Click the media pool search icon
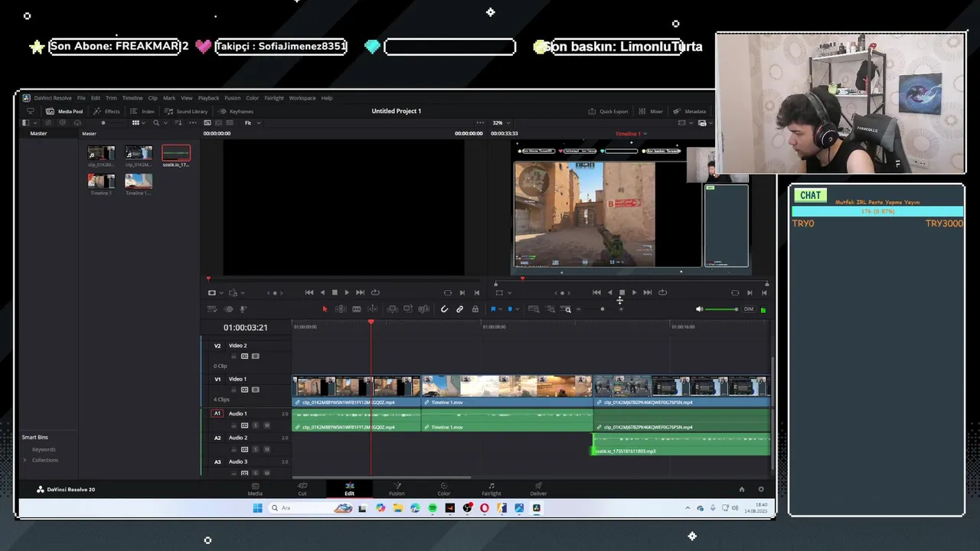 (157, 122)
